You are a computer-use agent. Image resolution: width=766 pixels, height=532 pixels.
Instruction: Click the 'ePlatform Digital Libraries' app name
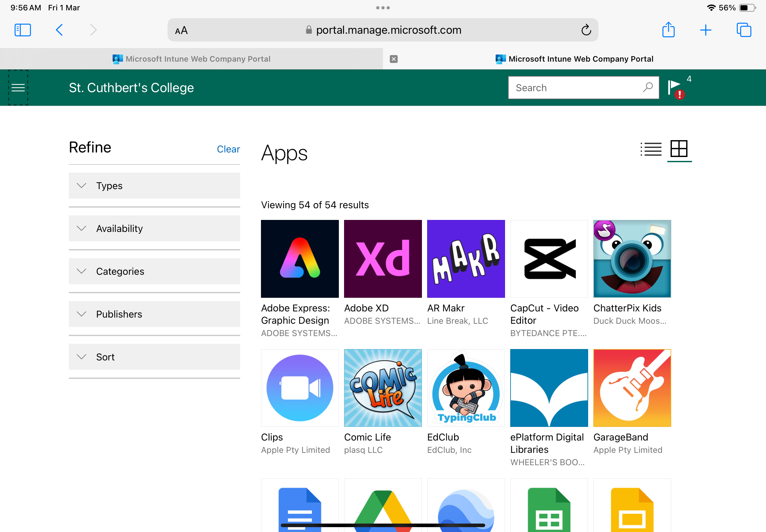point(547,443)
